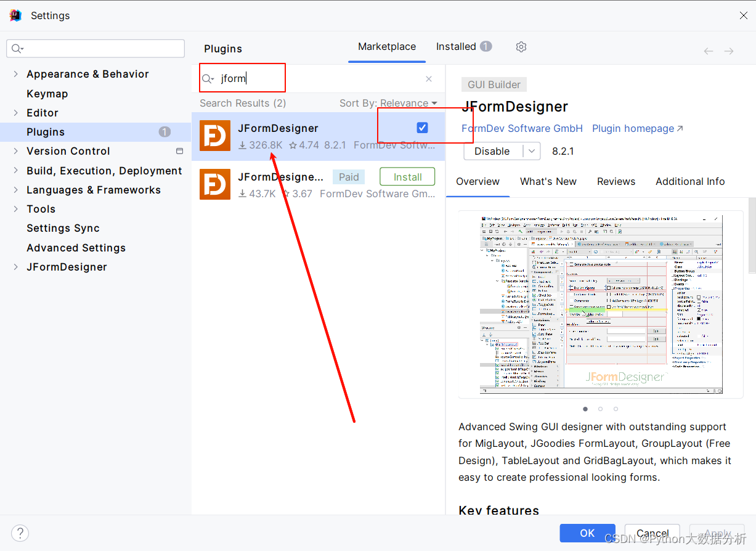Close the Settings dialog window
756x551 pixels.
pos(744,15)
